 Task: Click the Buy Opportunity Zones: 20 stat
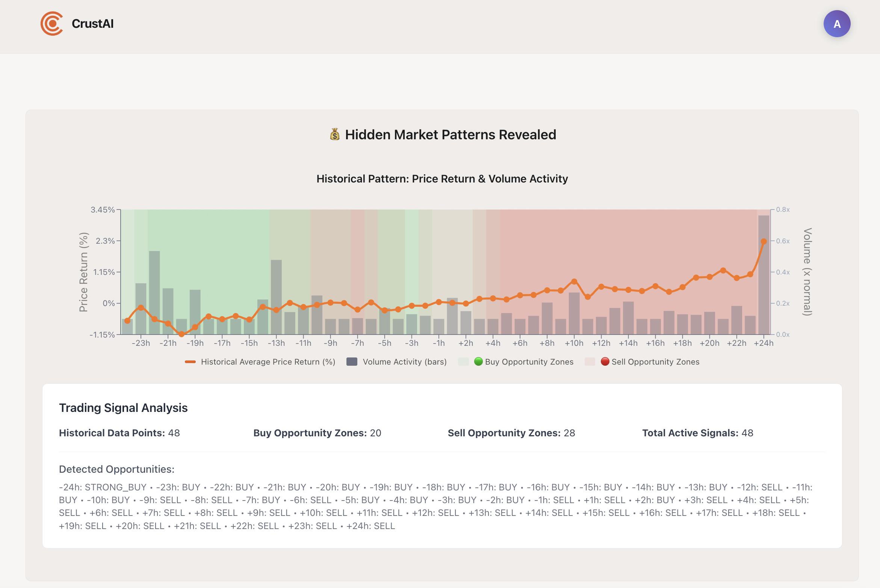[317, 433]
